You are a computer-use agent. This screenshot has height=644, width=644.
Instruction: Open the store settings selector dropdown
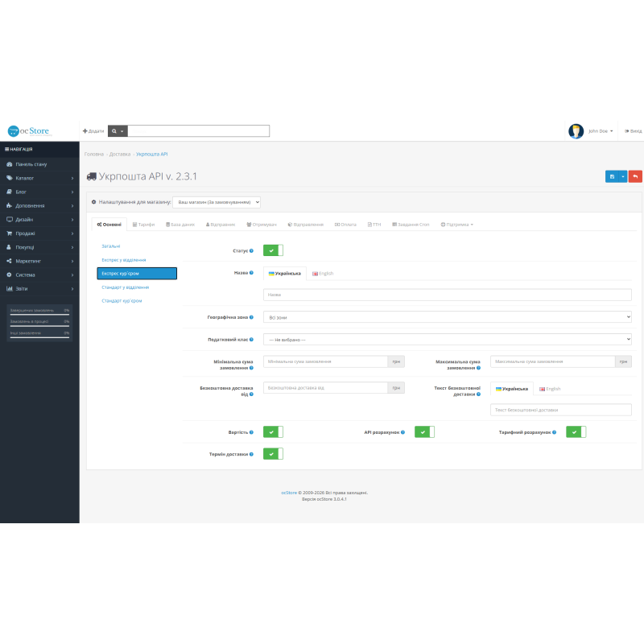coord(217,202)
